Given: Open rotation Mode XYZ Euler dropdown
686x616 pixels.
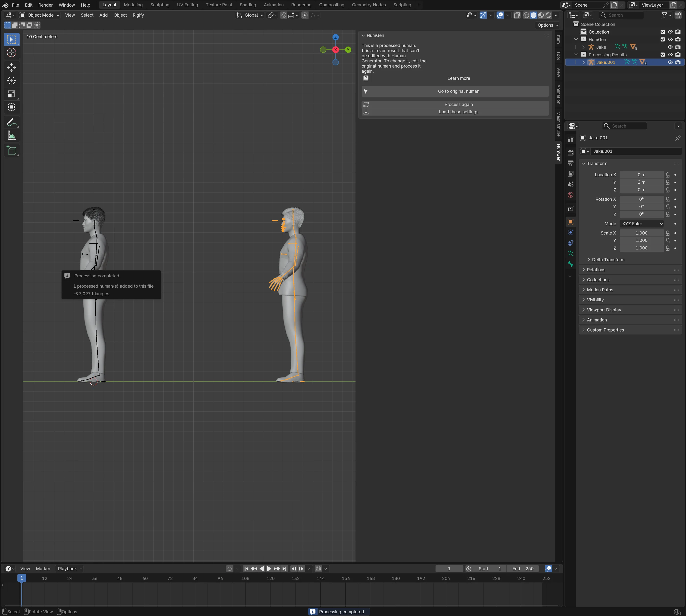Looking at the screenshot, I should click(641, 224).
